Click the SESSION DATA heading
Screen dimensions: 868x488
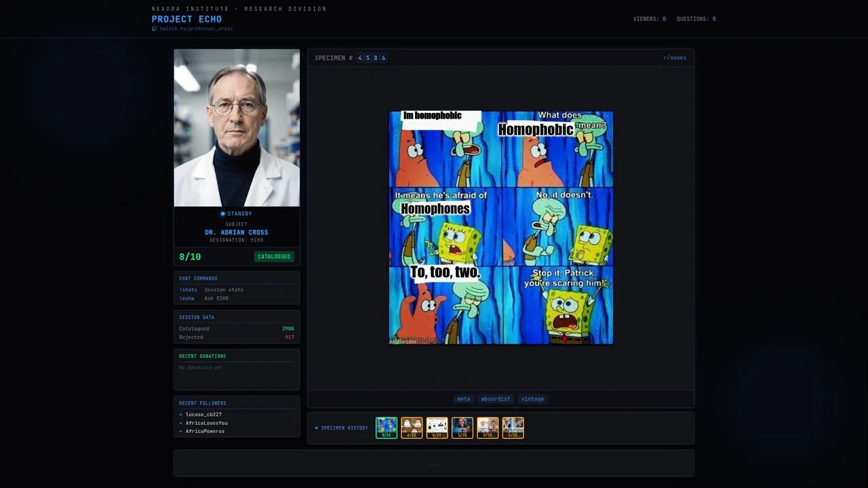click(x=197, y=317)
